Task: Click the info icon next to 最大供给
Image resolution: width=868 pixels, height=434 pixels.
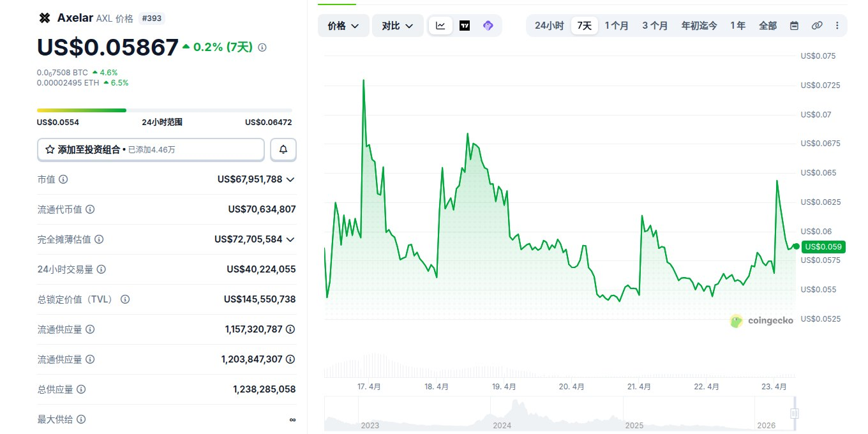Action: pyautogui.click(x=81, y=419)
